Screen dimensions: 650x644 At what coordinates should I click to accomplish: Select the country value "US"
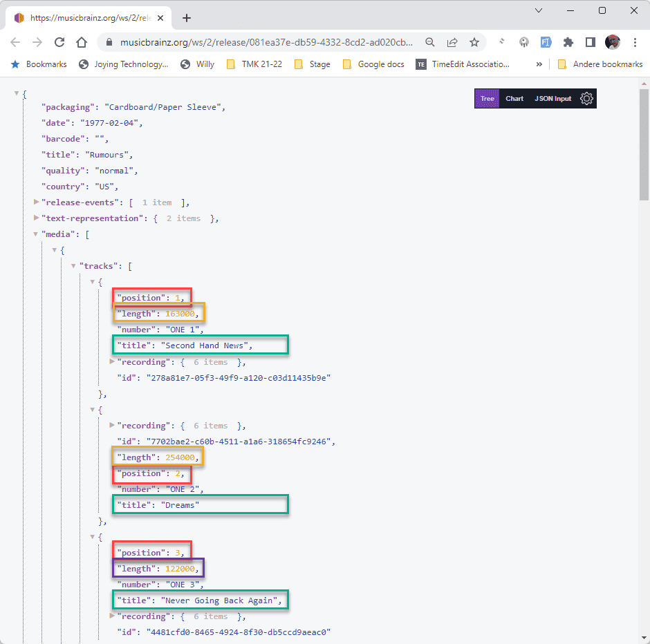[x=104, y=187]
